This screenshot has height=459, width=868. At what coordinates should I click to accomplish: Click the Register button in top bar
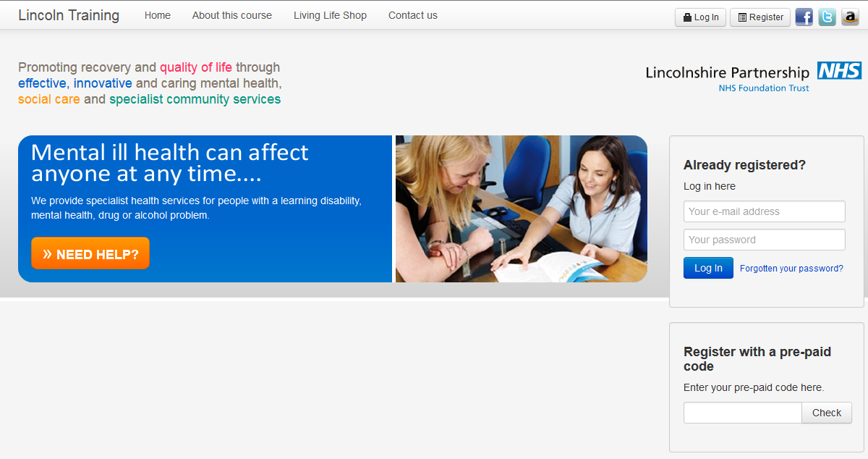tap(760, 17)
